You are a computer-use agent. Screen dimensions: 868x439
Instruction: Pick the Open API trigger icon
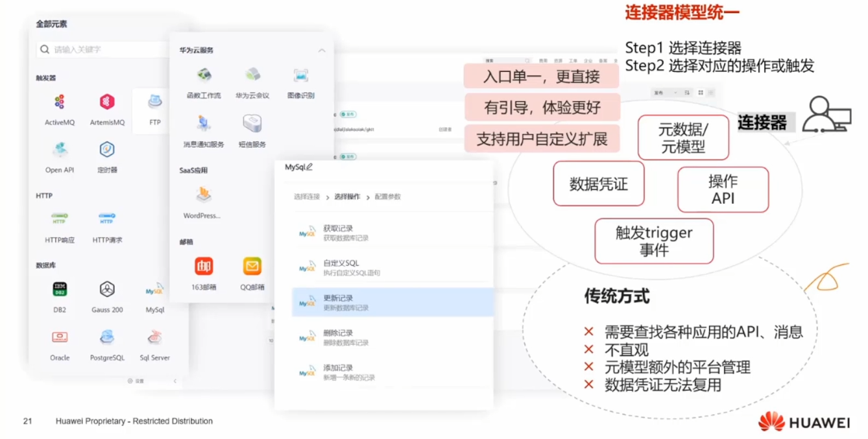click(x=59, y=150)
